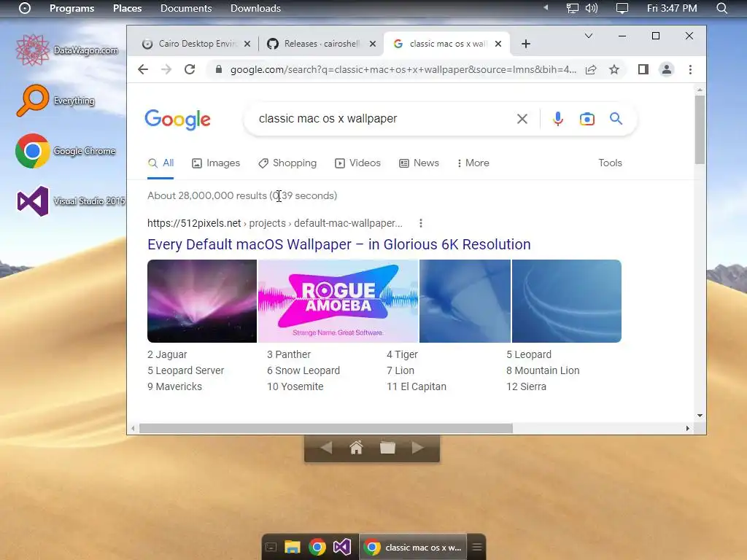The width and height of the screenshot is (747, 560).
Task: Reload the Google results page
Action: (190, 69)
